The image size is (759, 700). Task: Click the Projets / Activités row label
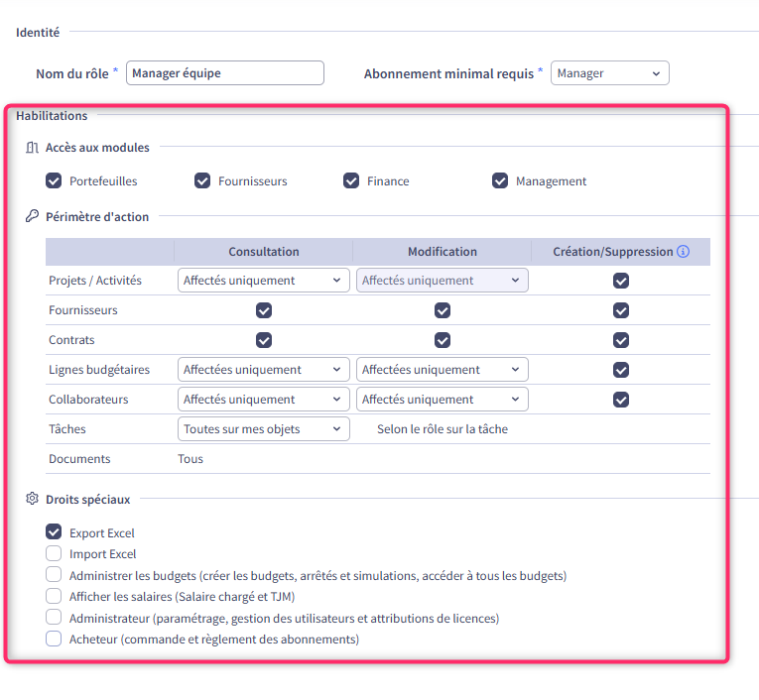click(x=95, y=281)
